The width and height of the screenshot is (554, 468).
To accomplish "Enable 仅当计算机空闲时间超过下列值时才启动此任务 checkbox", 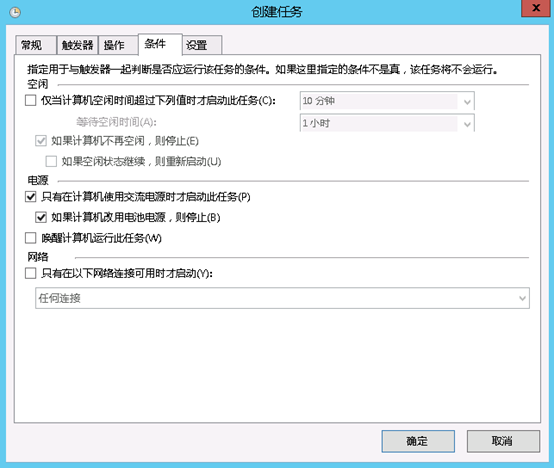I will [x=30, y=101].
